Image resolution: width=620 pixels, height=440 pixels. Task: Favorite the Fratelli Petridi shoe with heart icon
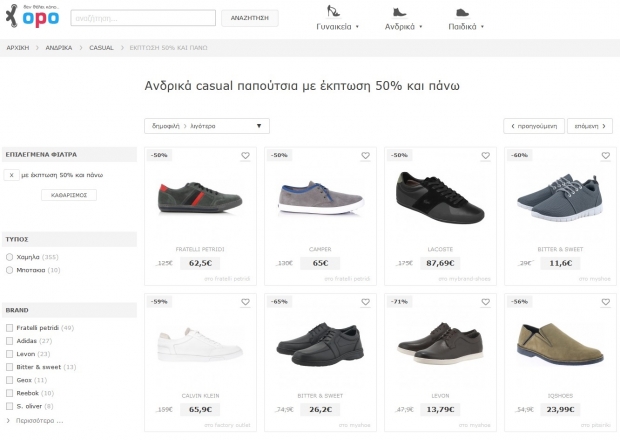coord(246,156)
